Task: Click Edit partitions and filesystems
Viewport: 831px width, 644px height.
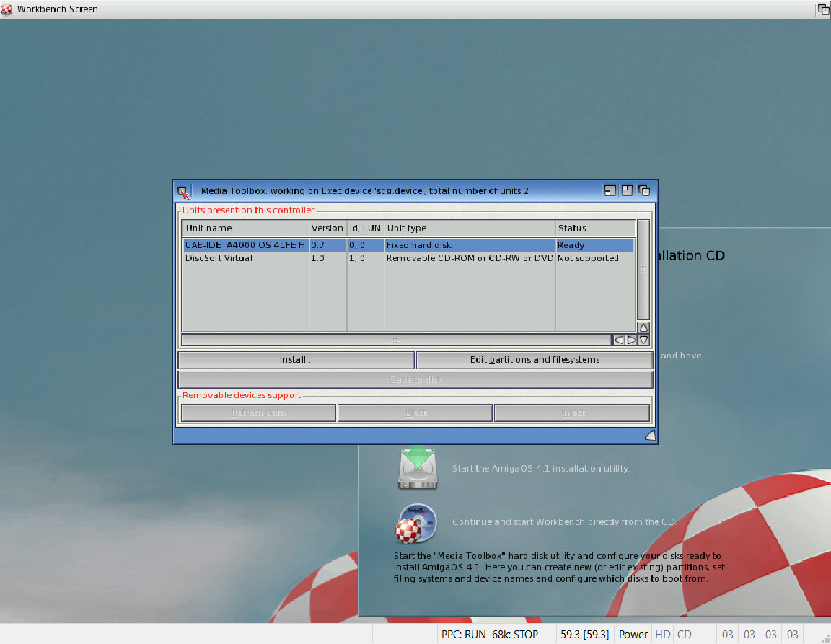Action: coord(535,360)
